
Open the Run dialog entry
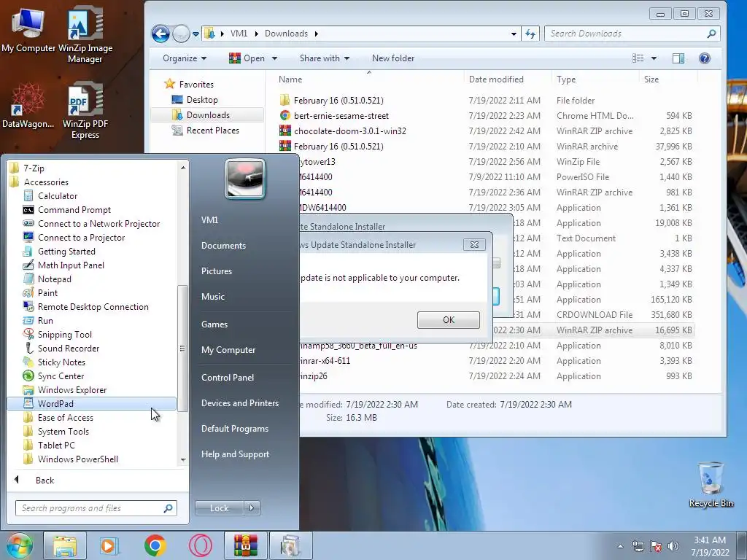coord(45,320)
